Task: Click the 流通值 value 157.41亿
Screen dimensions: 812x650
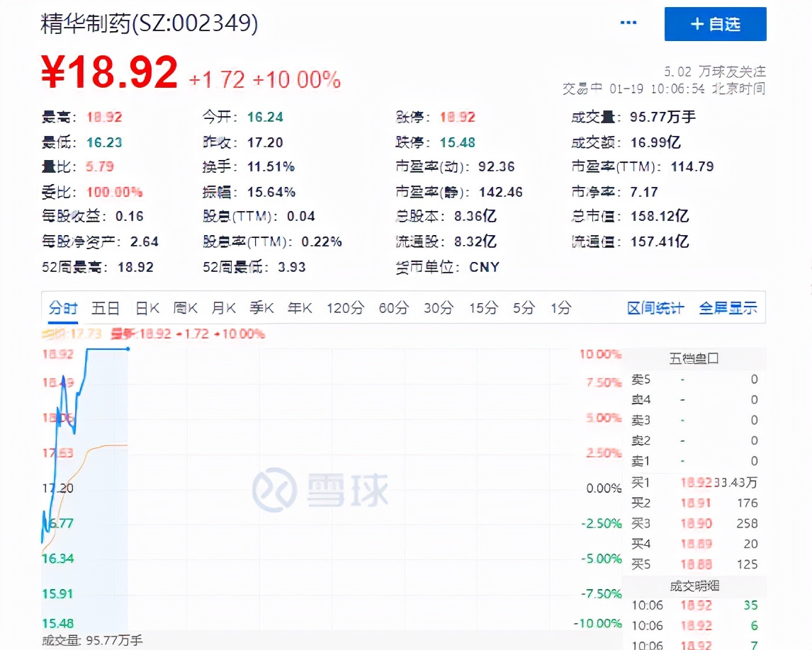Action: (660, 241)
